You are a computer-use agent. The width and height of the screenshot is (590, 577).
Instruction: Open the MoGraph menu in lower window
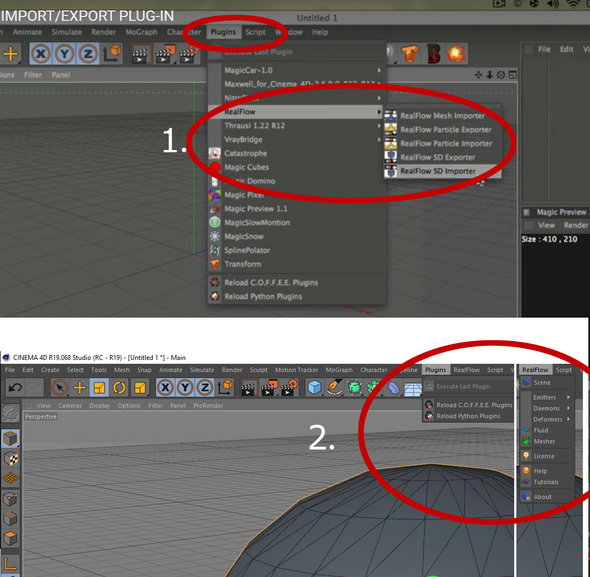coord(339,370)
